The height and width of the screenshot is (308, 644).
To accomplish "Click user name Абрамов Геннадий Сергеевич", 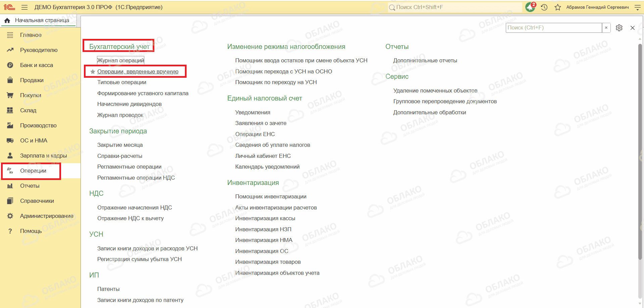I will 597,7.
